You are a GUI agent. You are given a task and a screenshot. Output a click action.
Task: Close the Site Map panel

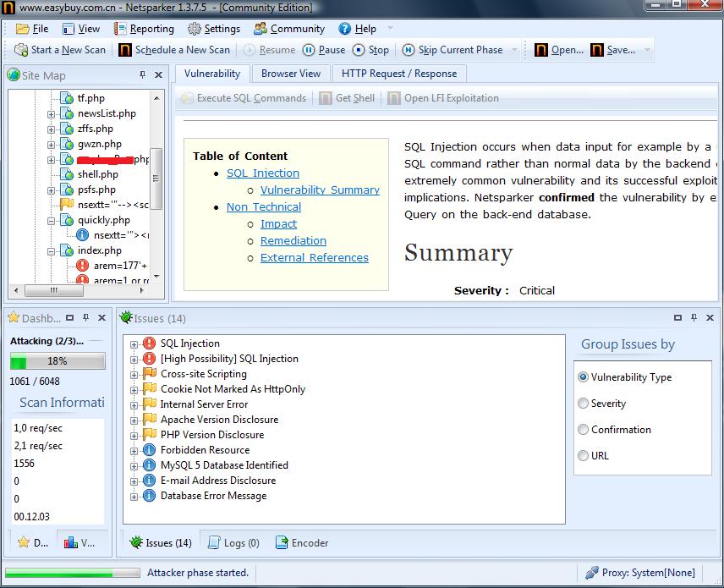click(158, 74)
